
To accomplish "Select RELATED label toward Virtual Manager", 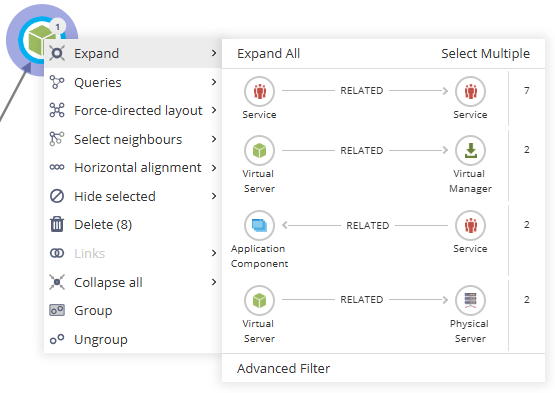I will [x=362, y=150].
